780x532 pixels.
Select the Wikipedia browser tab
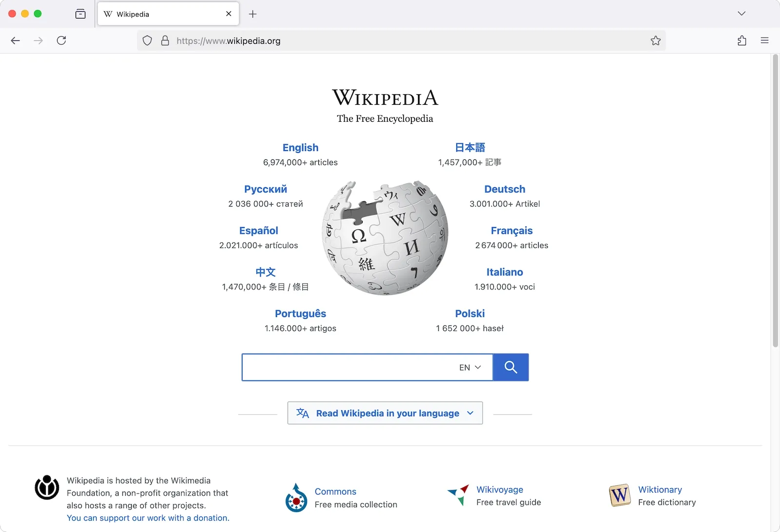pyautogui.click(x=168, y=14)
